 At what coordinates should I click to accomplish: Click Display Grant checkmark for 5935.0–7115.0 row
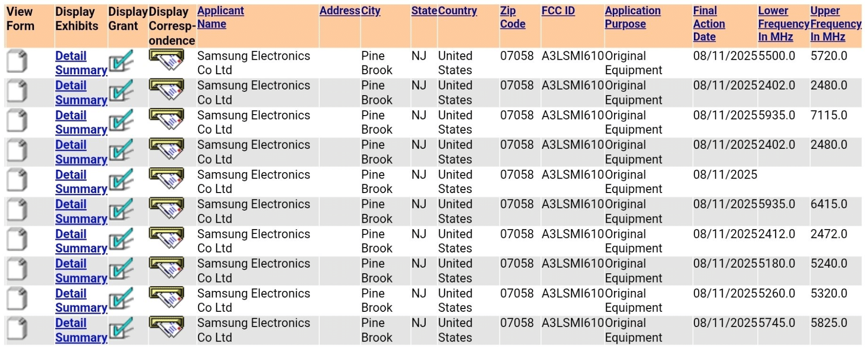click(x=121, y=121)
